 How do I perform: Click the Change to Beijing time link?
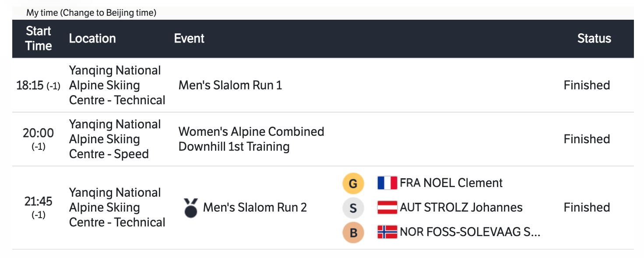click(109, 13)
